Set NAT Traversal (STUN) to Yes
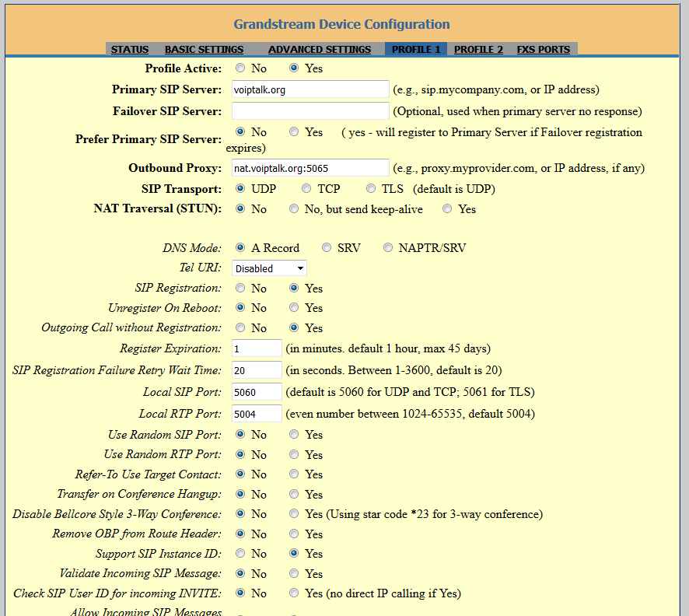The image size is (689, 616). pyautogui.click(x=447, y=208)
